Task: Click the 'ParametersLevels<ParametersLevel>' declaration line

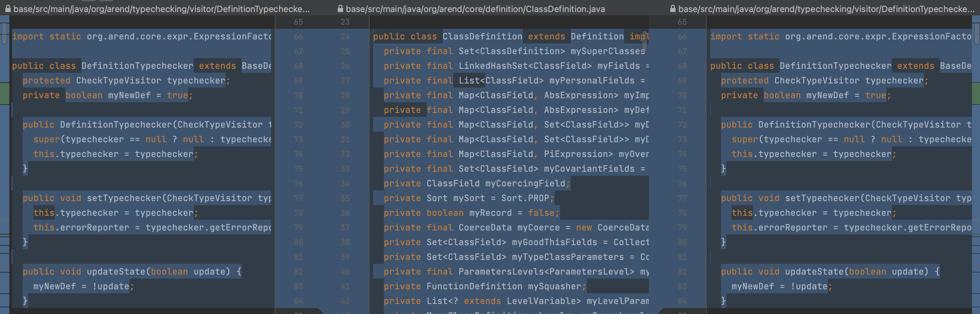Action: tap(516, 272)
